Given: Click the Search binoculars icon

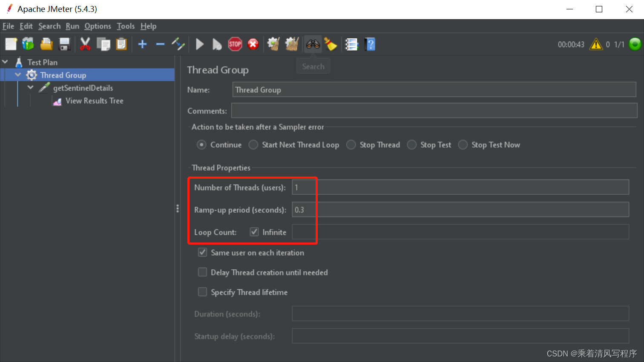Looking at the screenshot, I should tap(313, 44).
